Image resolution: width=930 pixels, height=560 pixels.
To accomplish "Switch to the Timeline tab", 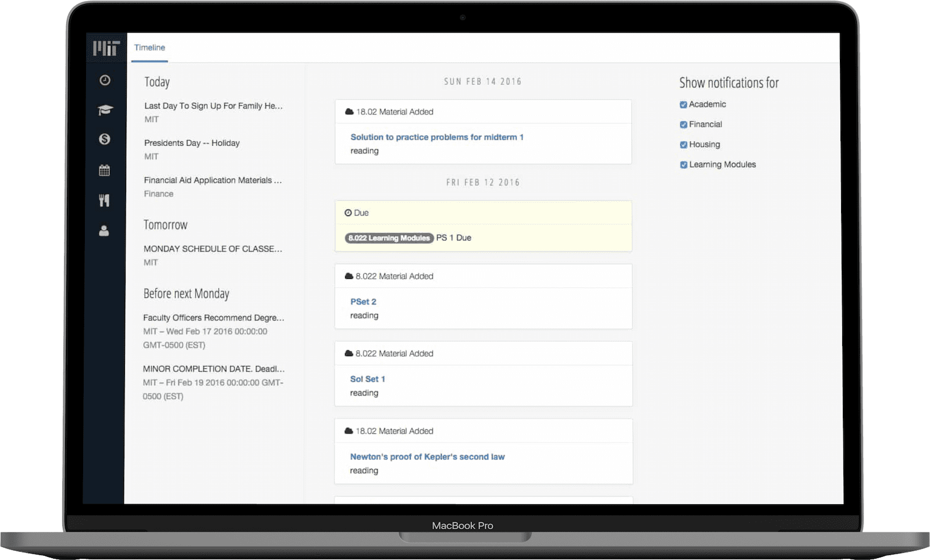I will click(149, 48).
